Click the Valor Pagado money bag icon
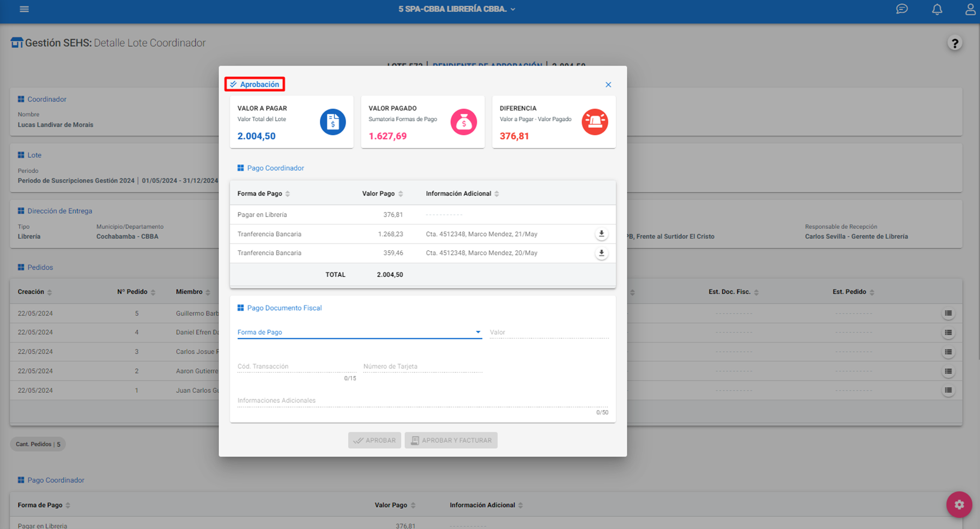The image size is (980, 529). pos(464,122)
